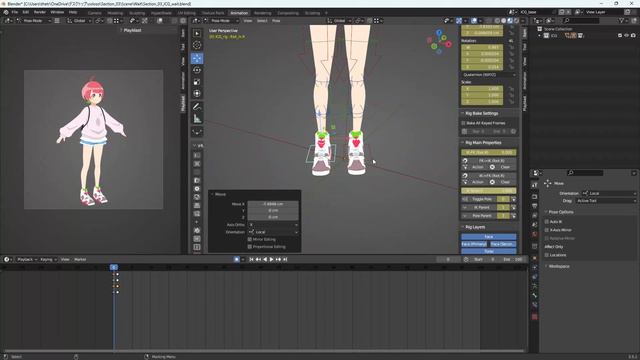This screenshot has width=640, height=360.
Task: Click the outliner editor type icon
Action: coord(539,20)
